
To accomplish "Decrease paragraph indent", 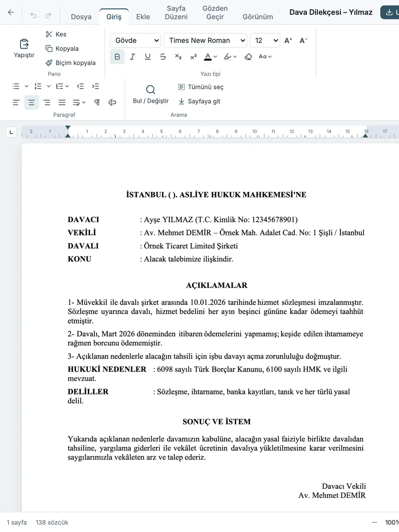I will pos(80,86).
